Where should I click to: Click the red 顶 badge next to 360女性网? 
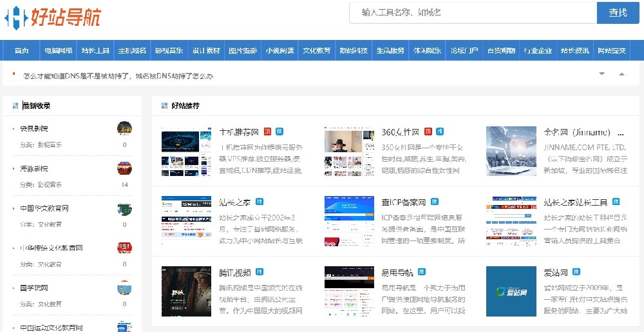point(429,132)
